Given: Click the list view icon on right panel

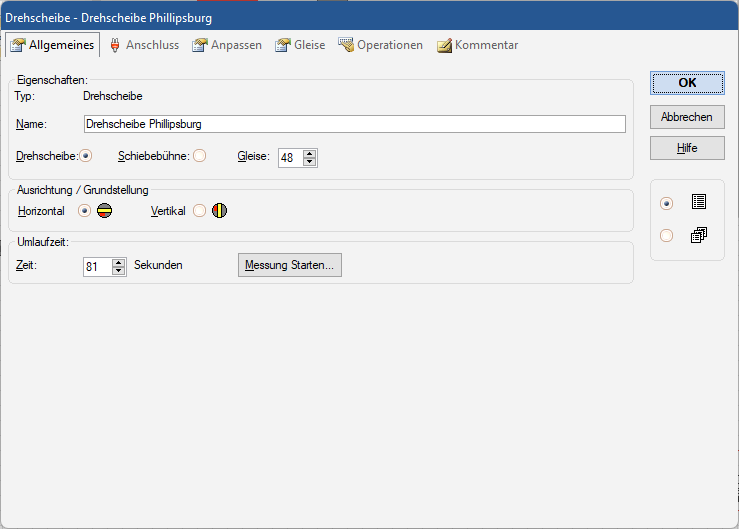Looking at the screenshot, I should tap(698, 202).
